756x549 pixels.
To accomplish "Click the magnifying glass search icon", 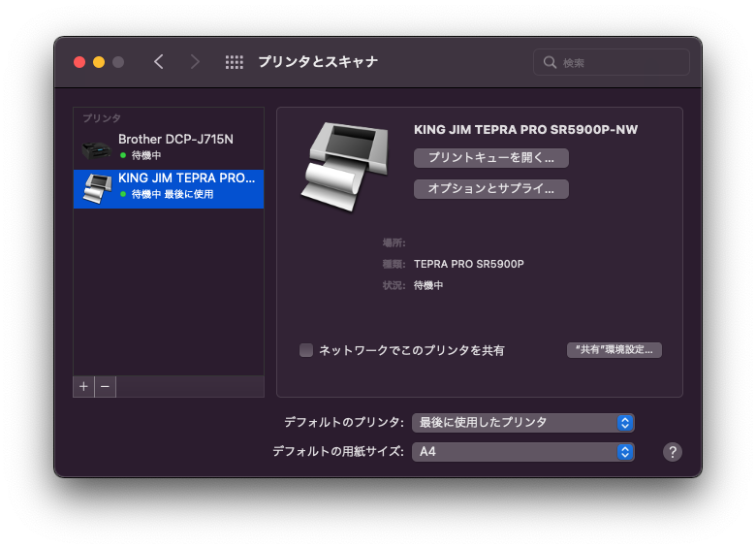I will (550, 62).
